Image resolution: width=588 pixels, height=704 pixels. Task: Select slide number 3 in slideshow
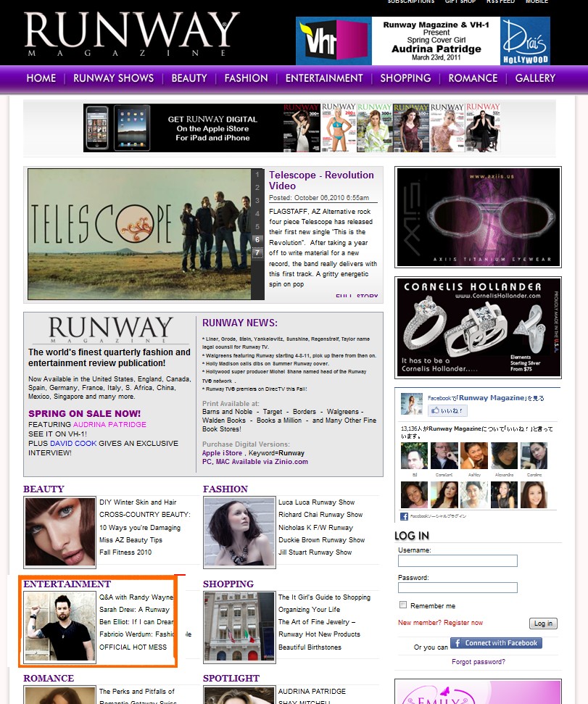click(257, 201)
